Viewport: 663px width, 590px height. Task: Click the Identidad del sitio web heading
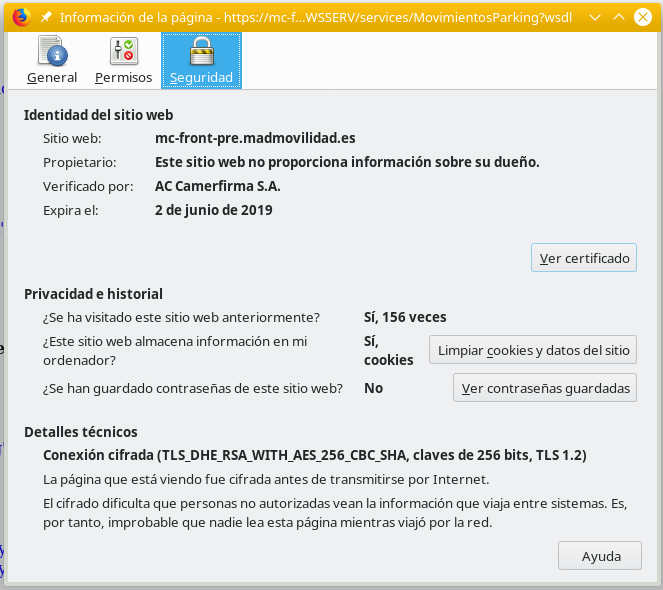tap(98, 115)
